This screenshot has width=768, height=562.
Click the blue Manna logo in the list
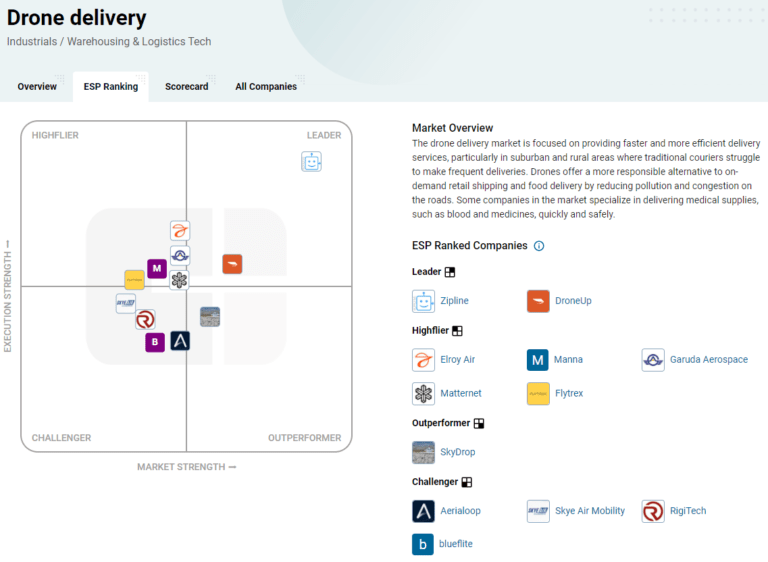tap(537, 360)
